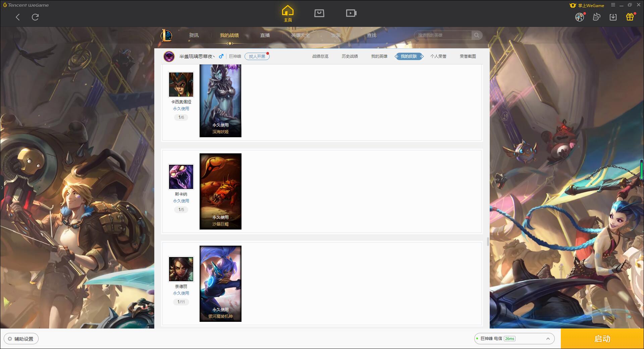Click the 1/6 skin count badge
The image size is (644, 349).
click(181, 117)
